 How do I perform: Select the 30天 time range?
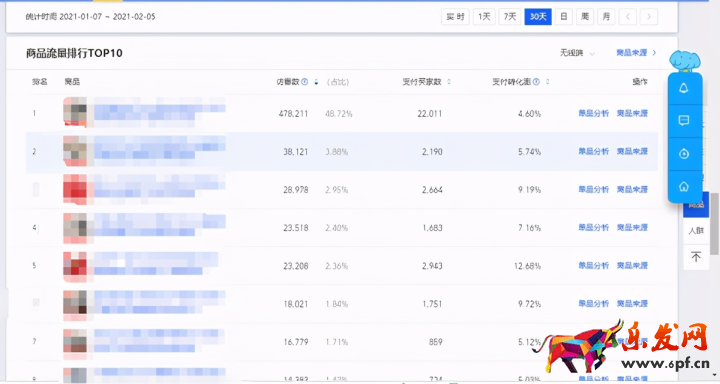pyautogui.click(x=538, y=17)
